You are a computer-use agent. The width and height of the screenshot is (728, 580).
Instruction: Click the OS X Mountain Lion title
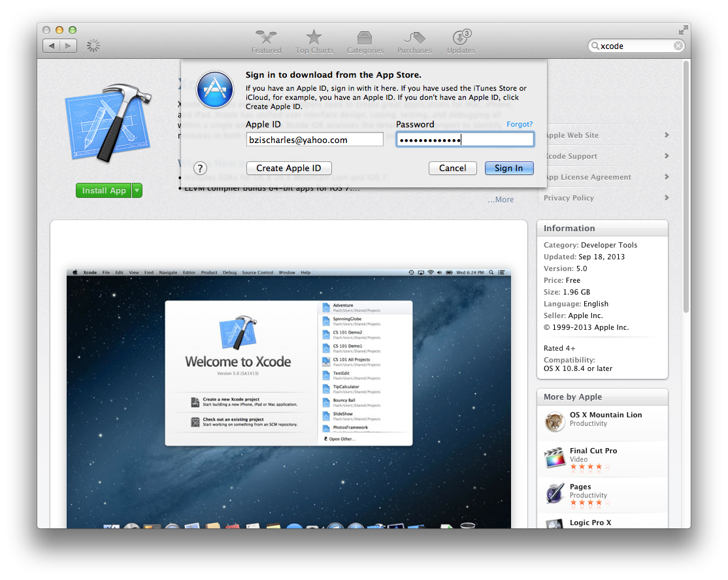pos(606,415)
